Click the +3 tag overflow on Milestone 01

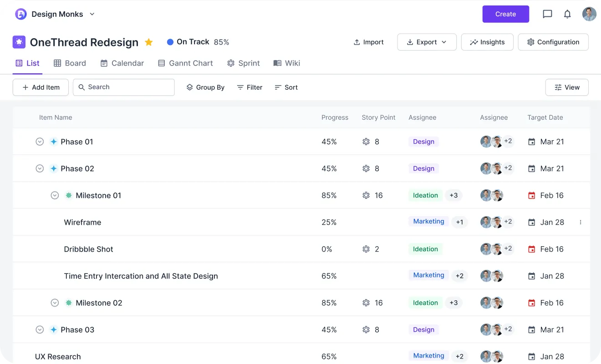coord(453,195)
